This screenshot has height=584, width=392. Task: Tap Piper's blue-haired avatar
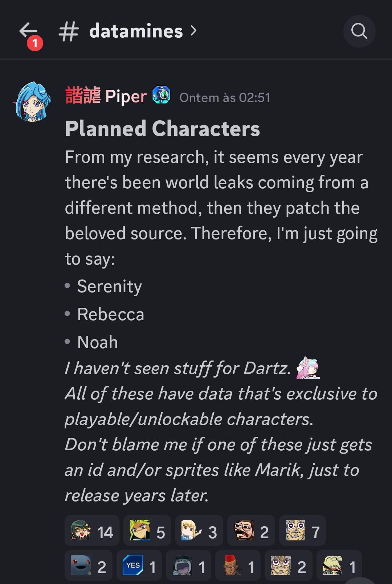pyautogui.click(x=33, y=102)
